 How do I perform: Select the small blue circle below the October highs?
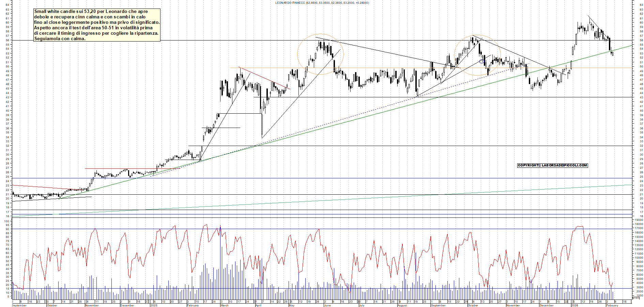point(481,62)
